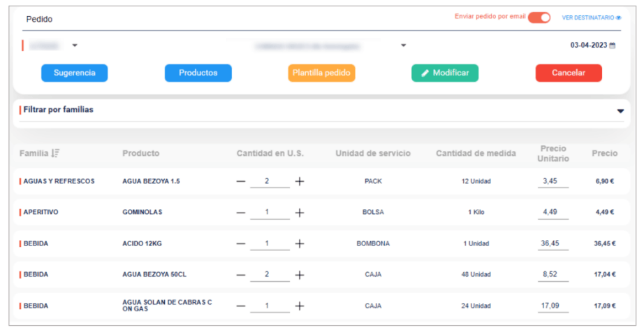The height and width of the screenshot is (335, 644).
Task: Click plus icon for AGUA BEZOYA 1.5
Action: [x=299, y=181]
